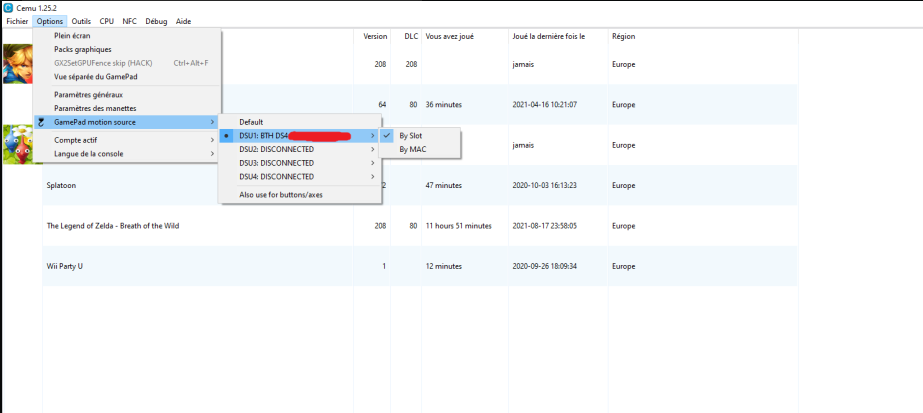Select the Pikmin game cover icon
923x413 pixels.
point(16,144)
